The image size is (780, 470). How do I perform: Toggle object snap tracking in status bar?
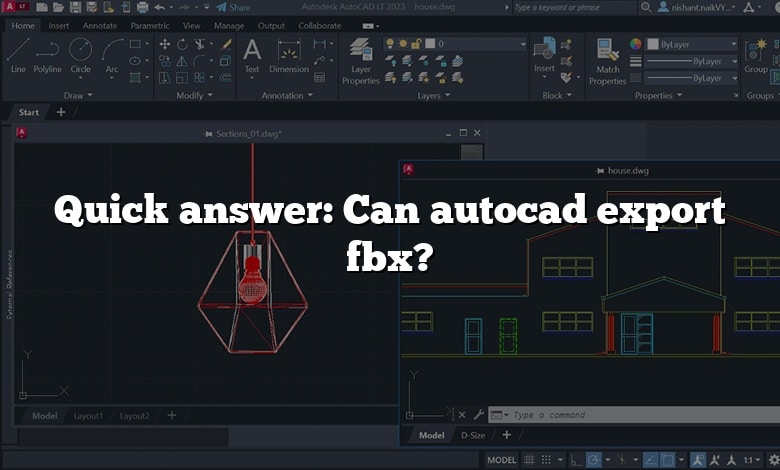tap(651, 460)
